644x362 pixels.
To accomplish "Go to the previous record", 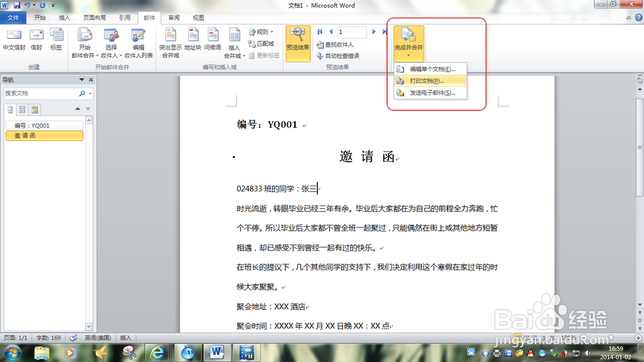I will pos(331,32).
